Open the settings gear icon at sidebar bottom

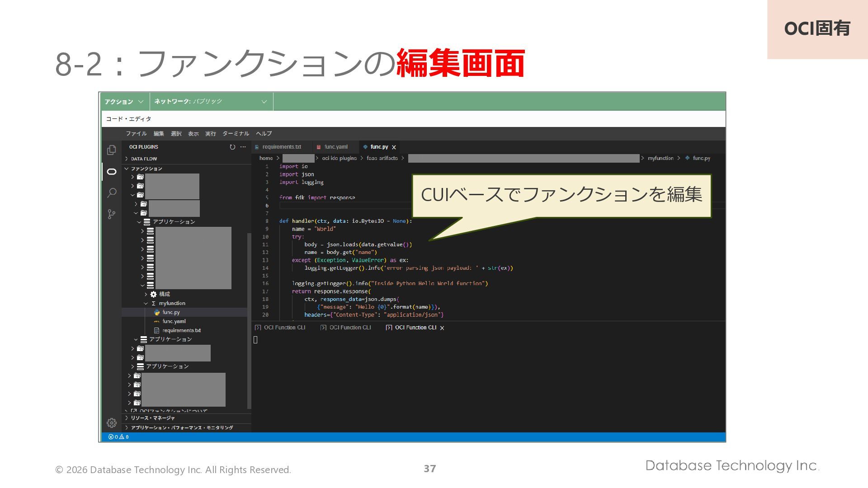111,423
